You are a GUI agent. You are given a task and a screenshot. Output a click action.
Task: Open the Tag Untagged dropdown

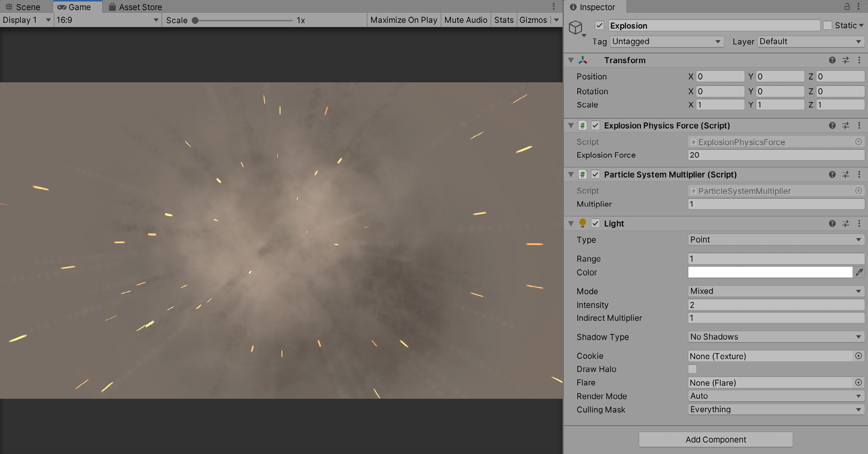[x=667, y=41]
